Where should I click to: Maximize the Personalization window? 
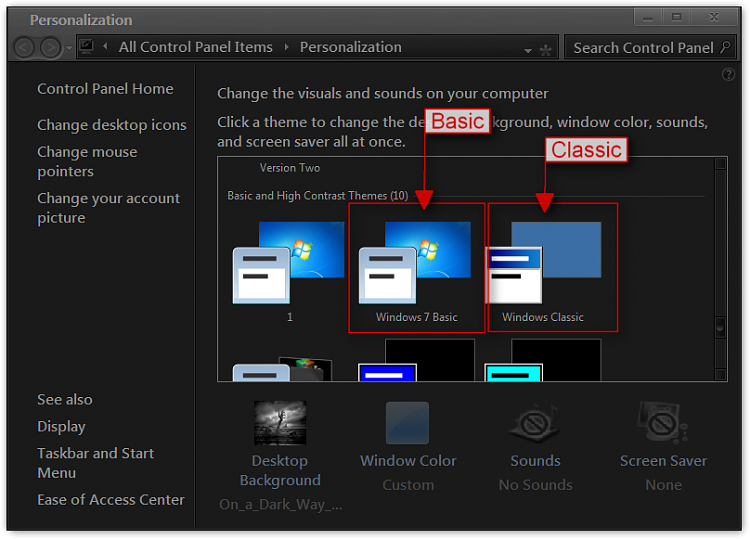676,17
